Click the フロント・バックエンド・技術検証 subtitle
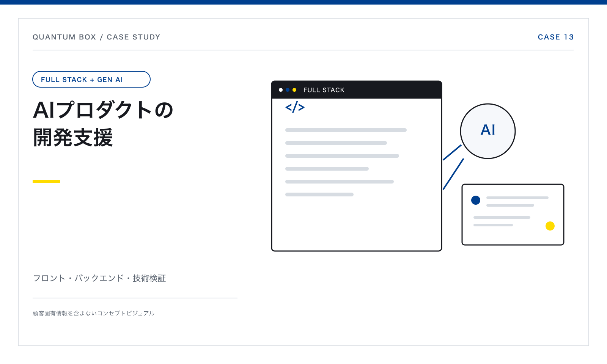Viewport: 607px width, 364px height. tap(99, 278)
